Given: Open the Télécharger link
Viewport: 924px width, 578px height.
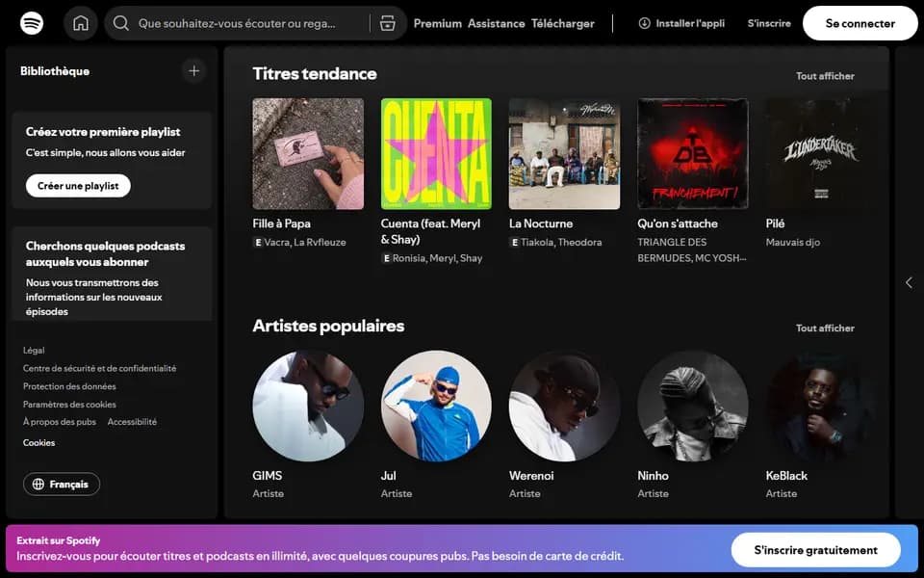Looking at the screenshot, I should (563, 23).
